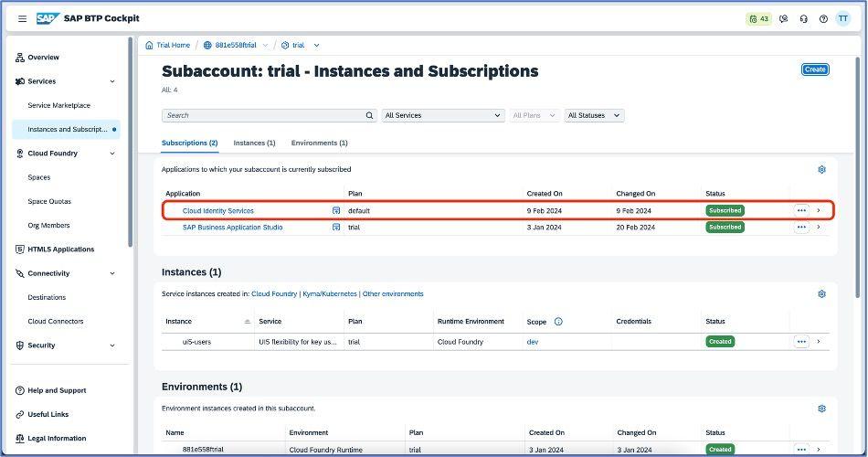The height and width of the screenshot is (457, 868).
Task: Launch Cloud Identity Services application icon
Action: (336, 210)
